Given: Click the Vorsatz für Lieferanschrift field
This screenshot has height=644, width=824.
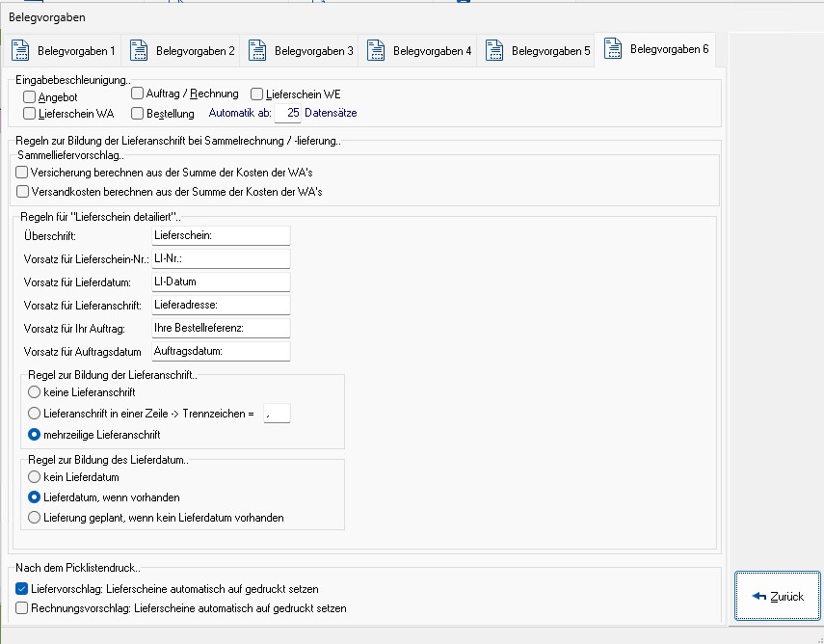Looking at the screenshot, I should [x=221, y=305].
